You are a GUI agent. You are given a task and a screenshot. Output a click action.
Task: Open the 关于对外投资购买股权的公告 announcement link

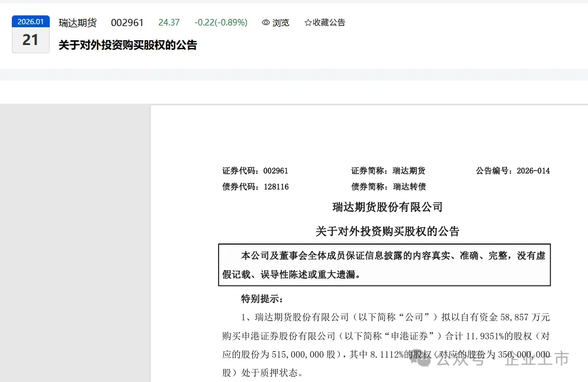[126, 45]
